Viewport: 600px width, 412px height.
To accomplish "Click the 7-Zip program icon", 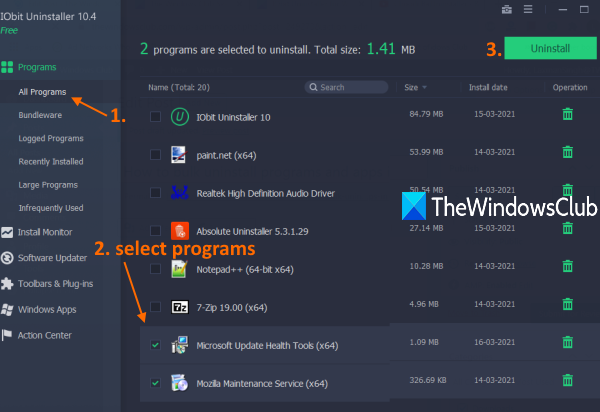I will [x=179, y=307].
